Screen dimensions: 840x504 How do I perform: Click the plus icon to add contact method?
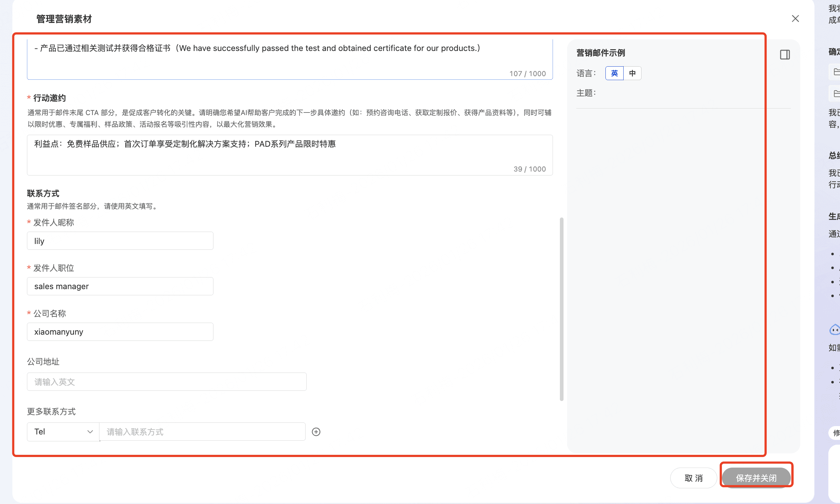[x=316, y=432]
